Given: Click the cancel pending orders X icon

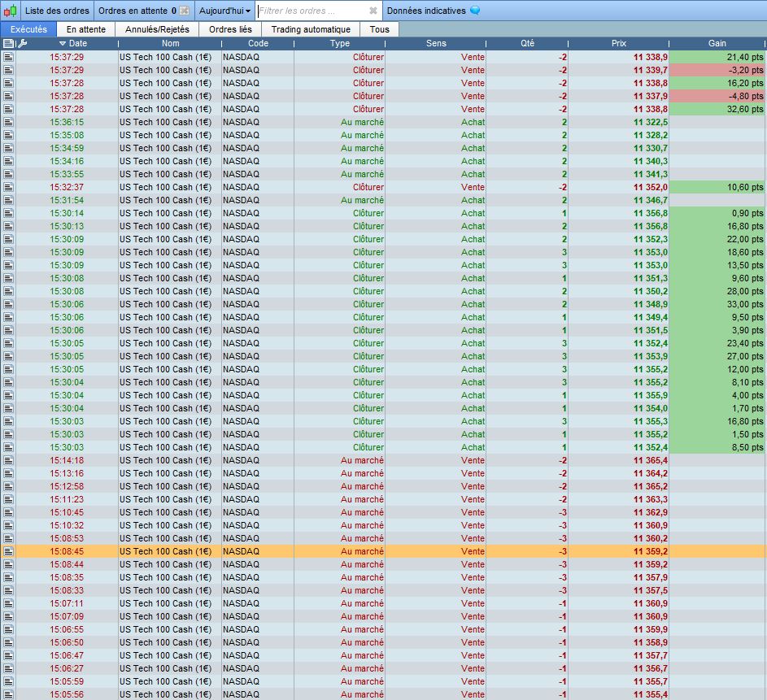Looking at the screenshot, I should [184, 11].
